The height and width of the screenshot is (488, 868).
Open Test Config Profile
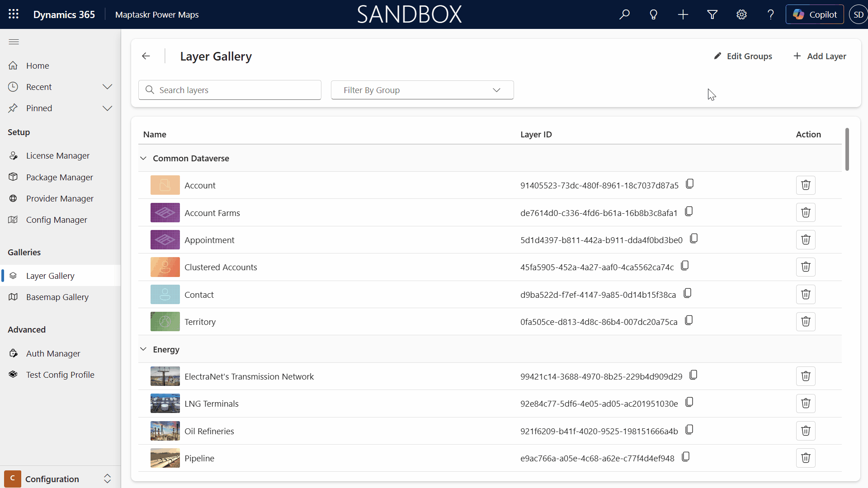point(61,375)
